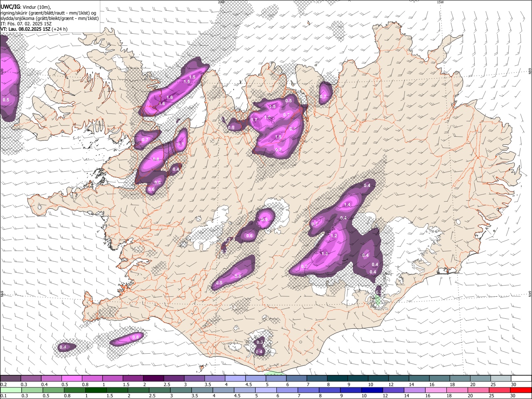Click the dusky purple 0.2 swatch starting the snow scale

pos(10,379)
